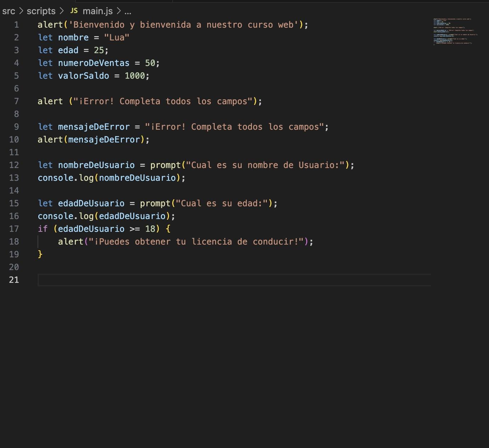This screenshot has height=448, width=489.
Task: Click the >= operator on line 17
Action: (135, 229)
